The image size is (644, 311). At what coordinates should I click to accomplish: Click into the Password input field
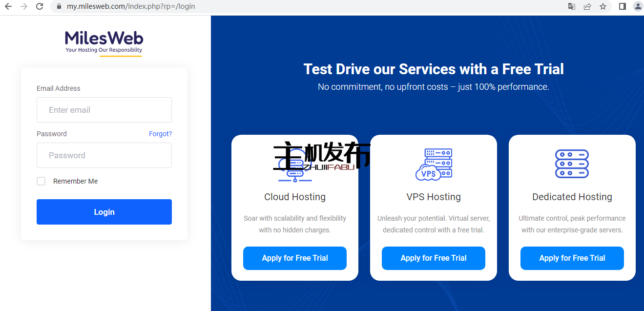[x=104, y=155]
